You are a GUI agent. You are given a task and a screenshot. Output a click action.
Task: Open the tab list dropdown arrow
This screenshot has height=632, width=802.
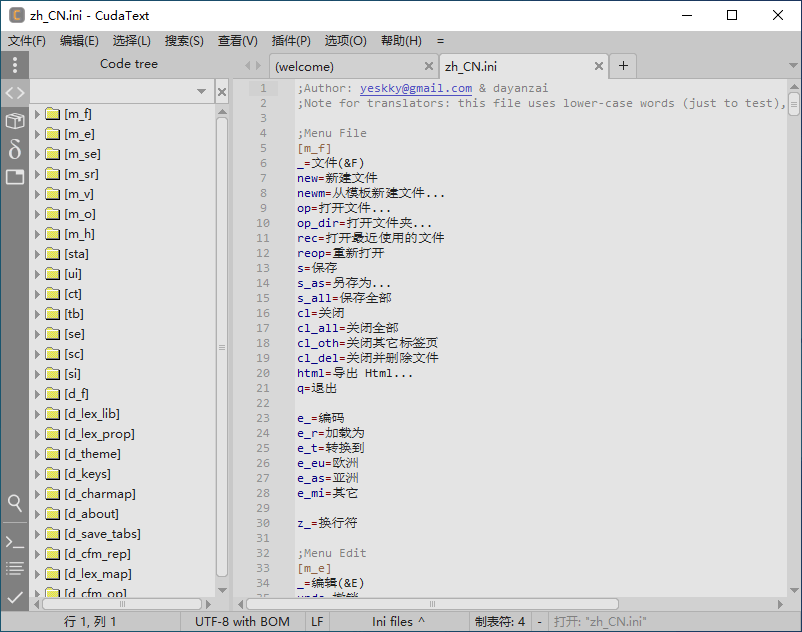pyautogui.click(x=793, y=66)
